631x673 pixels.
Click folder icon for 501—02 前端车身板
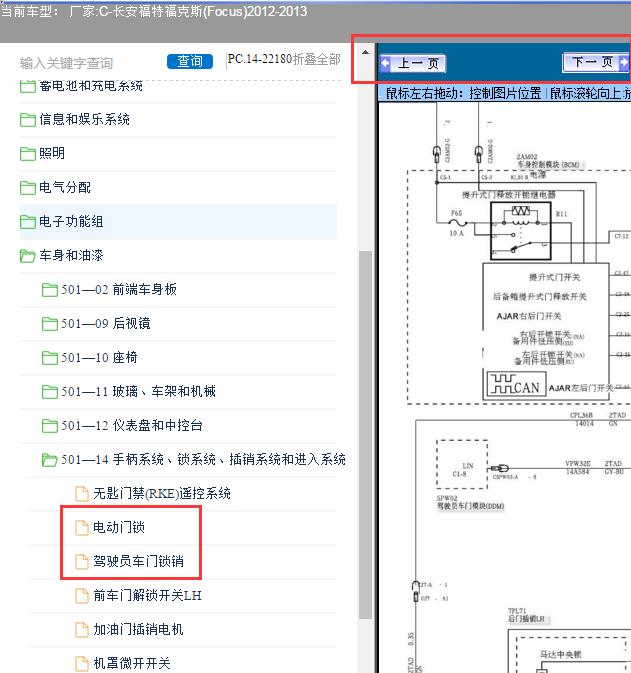point(50,290)
